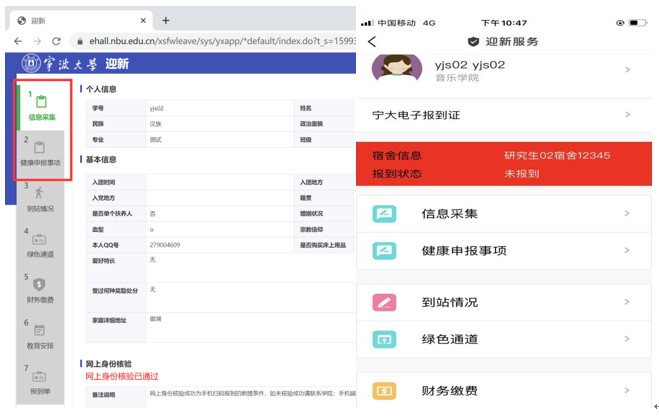Select 教育安排 step in web sidebar
659x418 pixels.
[40, 336]
